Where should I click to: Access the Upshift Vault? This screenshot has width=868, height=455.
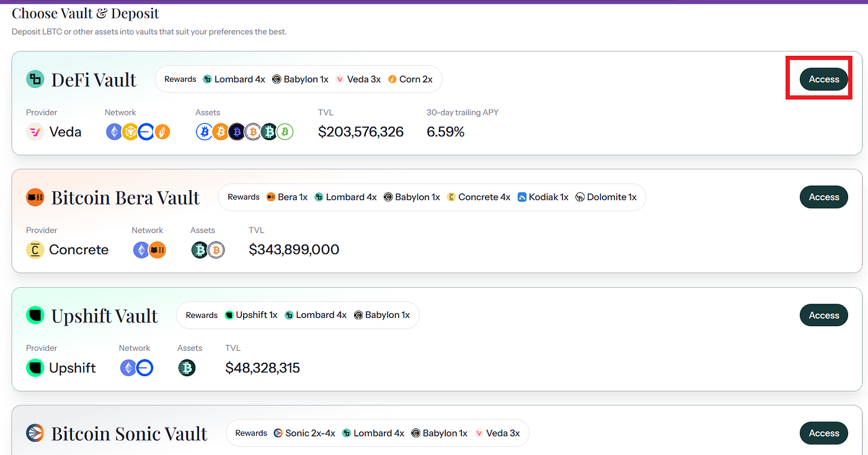point(823,316)
